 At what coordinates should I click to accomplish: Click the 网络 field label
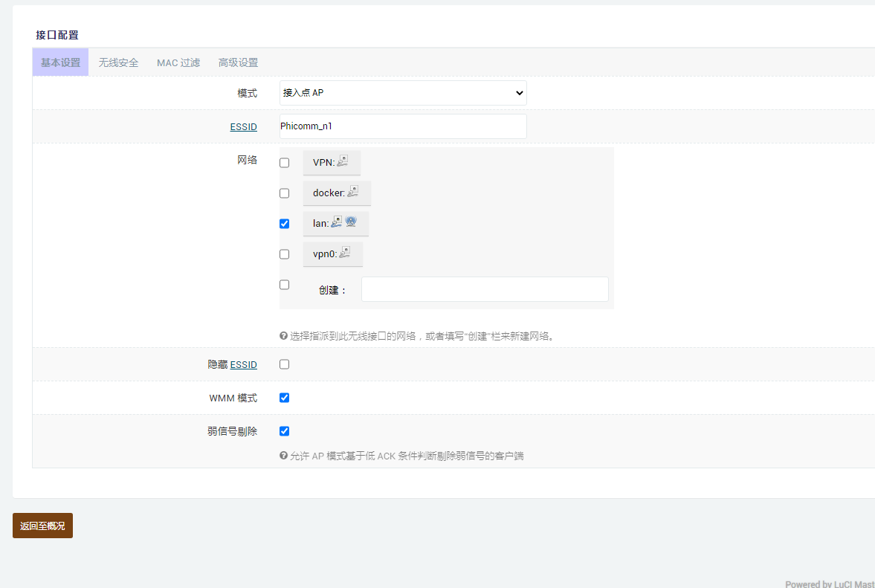tap(248, 160)
